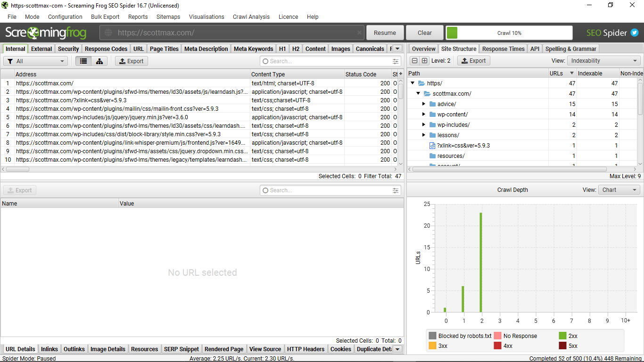Collapse the https/ tree node
644x362 pixels.
tap(413, 83)
